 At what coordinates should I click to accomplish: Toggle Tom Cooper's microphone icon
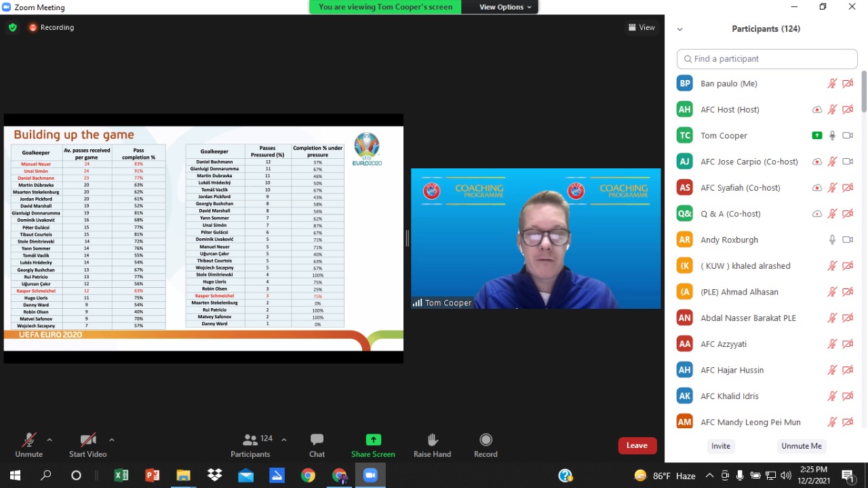832,136
